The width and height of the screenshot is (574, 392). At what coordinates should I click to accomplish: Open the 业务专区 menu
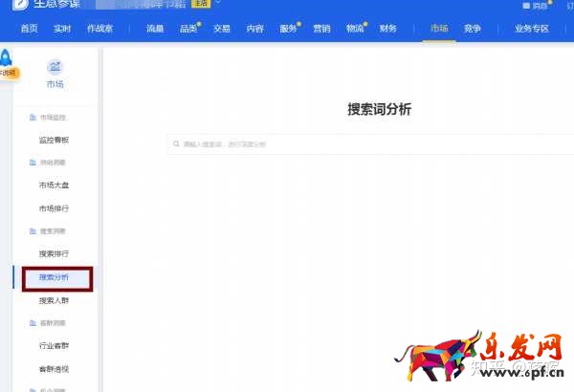click(532, 29)
